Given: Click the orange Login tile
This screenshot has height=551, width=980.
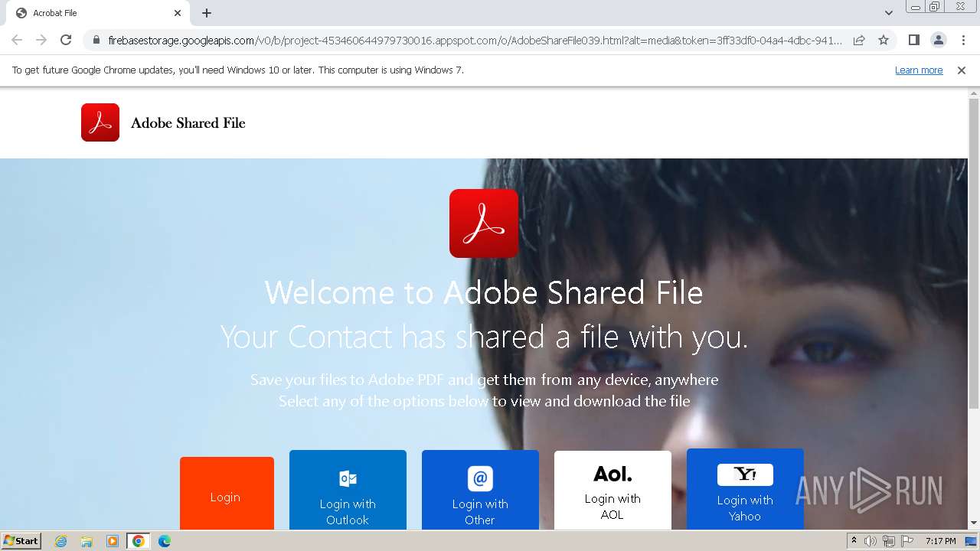Looking at the screenshot, I should pyautogui.click(x=227, y=494).
